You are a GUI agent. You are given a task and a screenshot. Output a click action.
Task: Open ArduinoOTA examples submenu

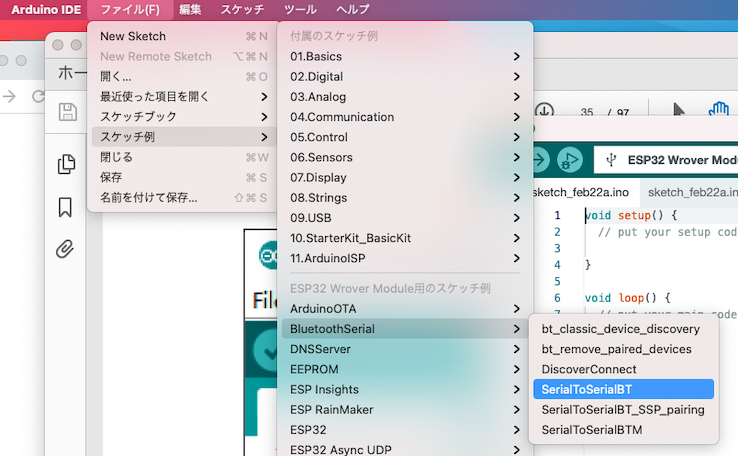click(405, 309)
